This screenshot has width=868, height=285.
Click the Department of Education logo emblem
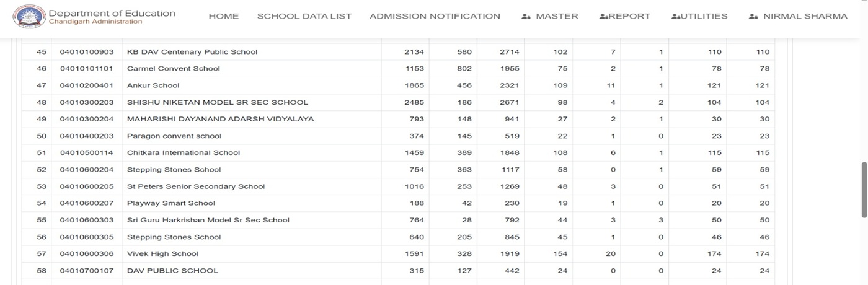click(29, 16)
